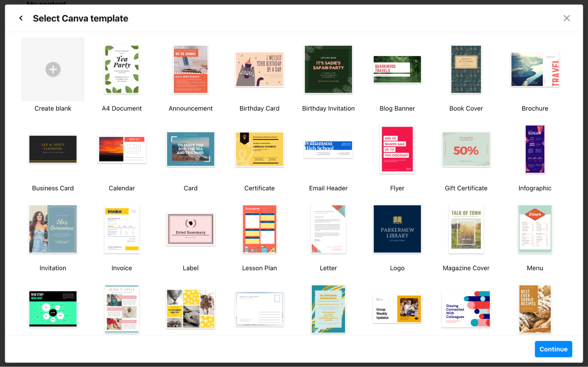Screen dimensions: 588x367
Task: Click the back arrow navigation icon
Action: pos(21,18)
